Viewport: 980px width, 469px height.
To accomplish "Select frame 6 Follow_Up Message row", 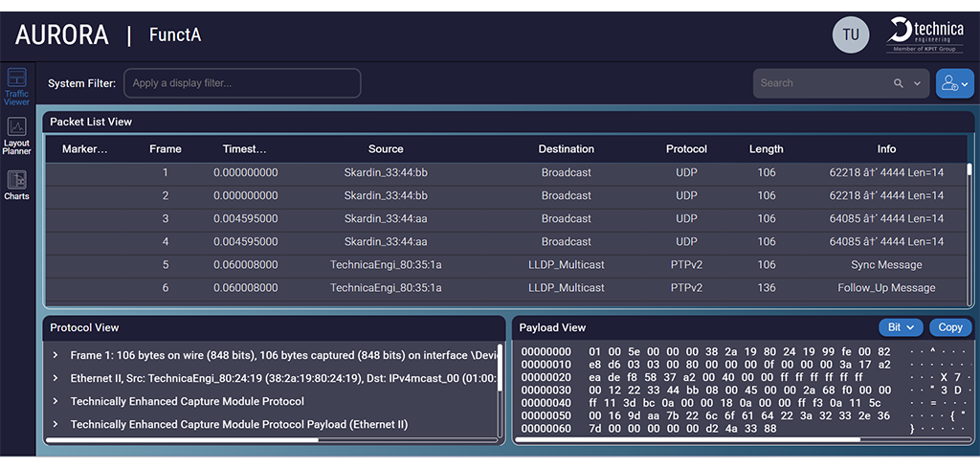I will tap(505, 288).
